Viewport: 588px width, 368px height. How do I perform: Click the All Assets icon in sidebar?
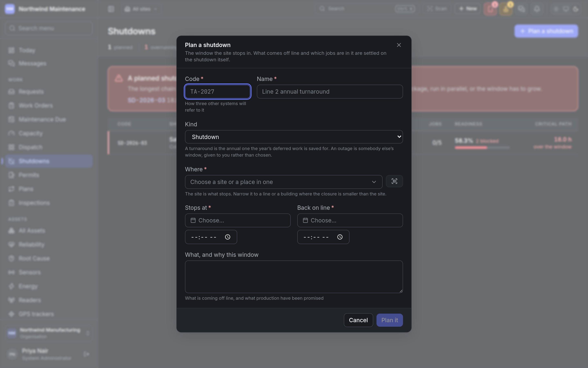[x=11, y=230]
